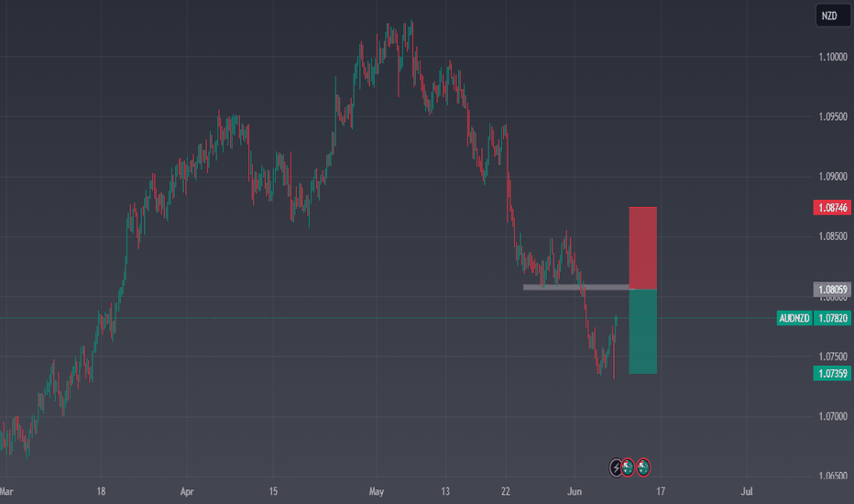Click the 1.07000 price axis label
This screenshot has height=504, width=854.
click(833, 416)
